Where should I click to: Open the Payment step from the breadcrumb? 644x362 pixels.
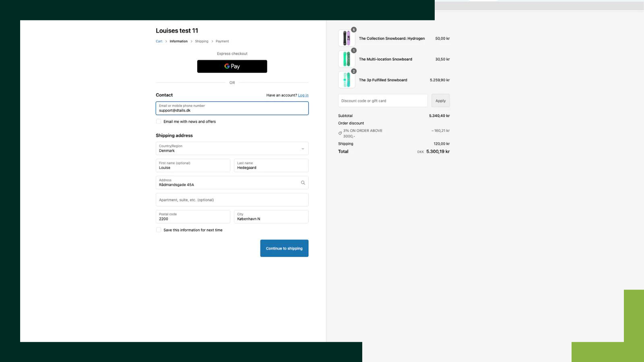[x=222, y=41]
